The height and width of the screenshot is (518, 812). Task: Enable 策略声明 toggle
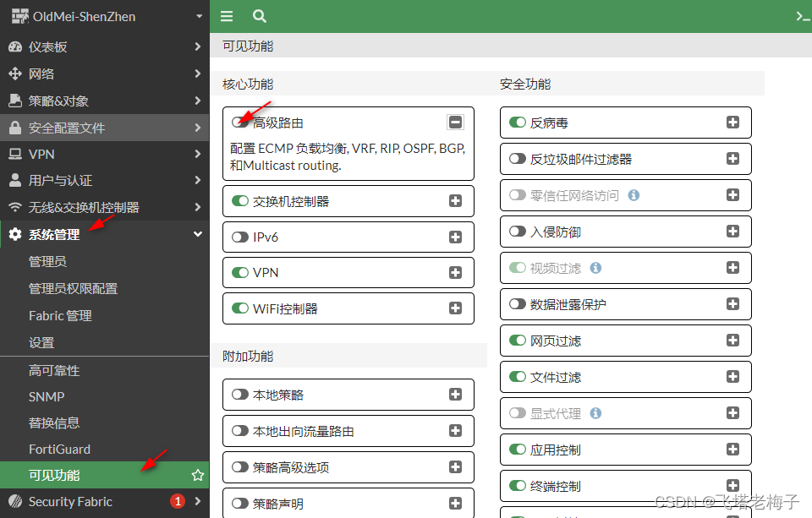pos(239,503)
